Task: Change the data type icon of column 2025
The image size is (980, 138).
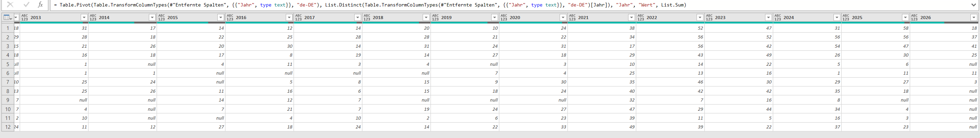Action: tap(846, 17)
